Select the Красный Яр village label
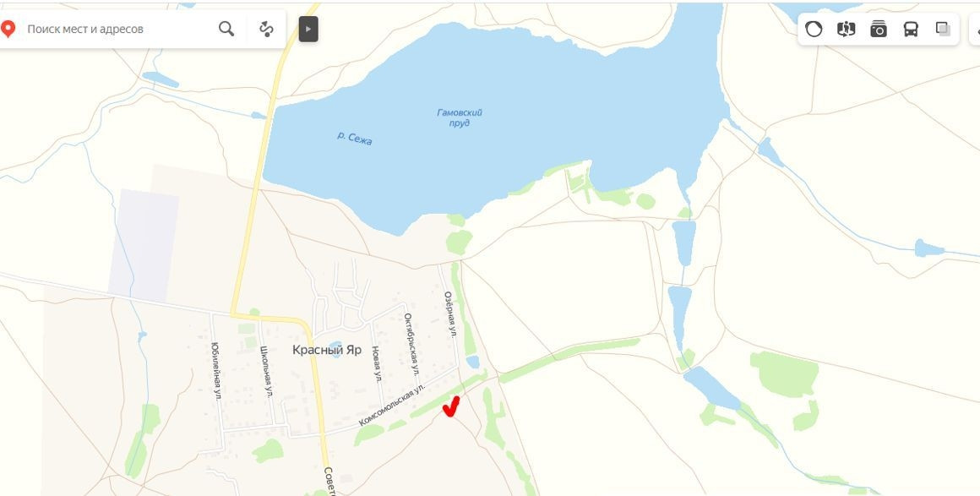980x496 pixels. (327, 351)
